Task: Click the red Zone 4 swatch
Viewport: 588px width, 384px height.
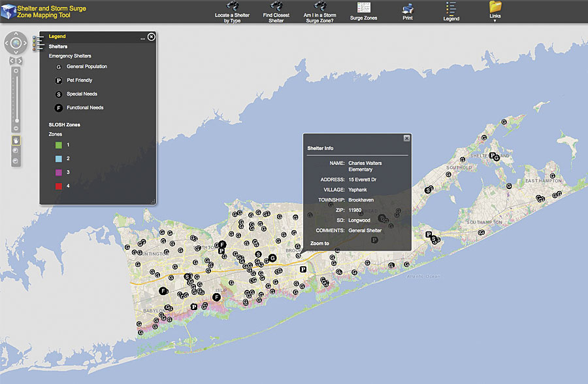Action: (x=59, y=186)
